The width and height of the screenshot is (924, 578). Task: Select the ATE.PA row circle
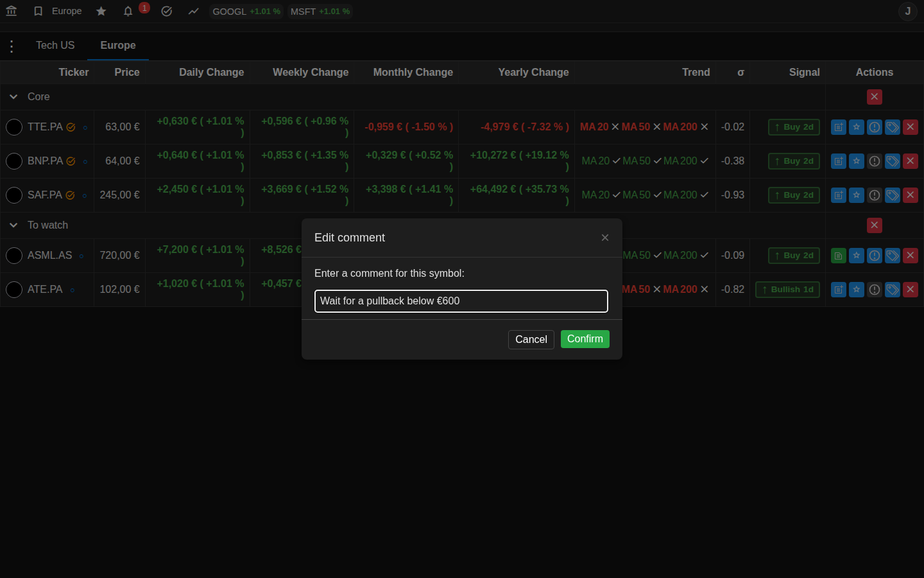coord(14,290)
